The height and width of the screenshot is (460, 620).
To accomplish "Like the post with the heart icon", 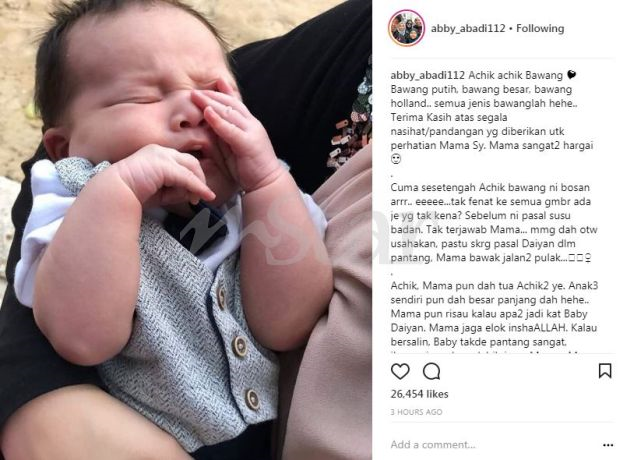I will pyautogui.click(x=400, y=371).
